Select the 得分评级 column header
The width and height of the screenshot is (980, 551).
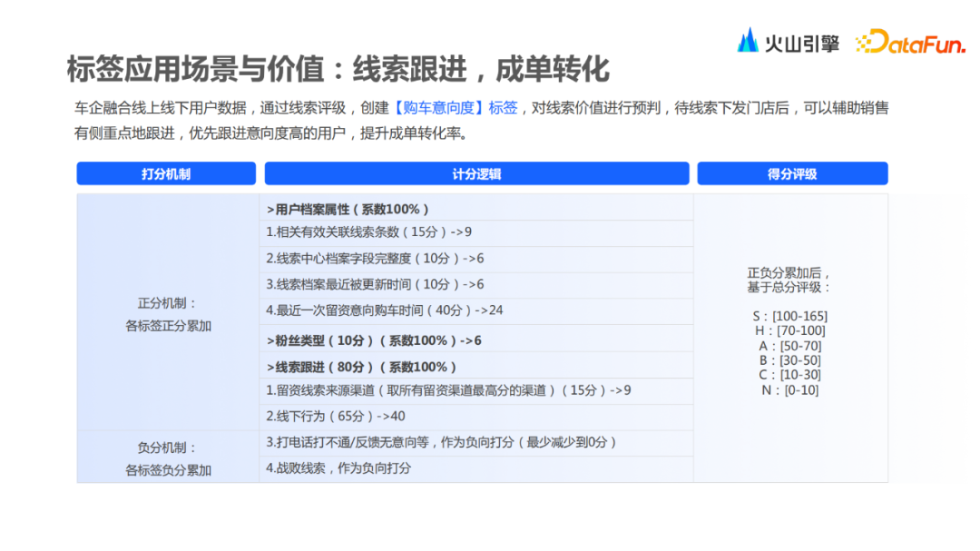coord(791,173)
